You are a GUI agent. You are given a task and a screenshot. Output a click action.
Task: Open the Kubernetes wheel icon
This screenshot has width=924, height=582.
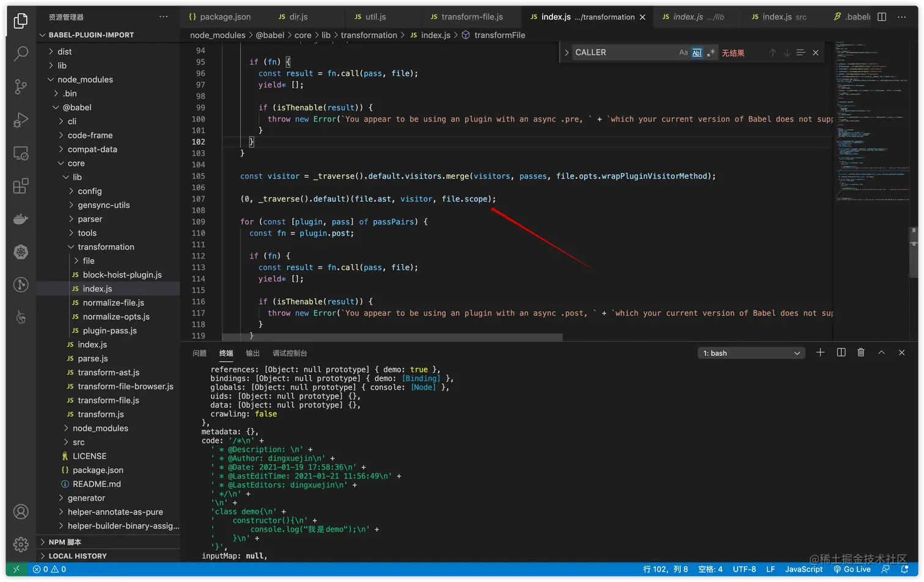point(21,252)
